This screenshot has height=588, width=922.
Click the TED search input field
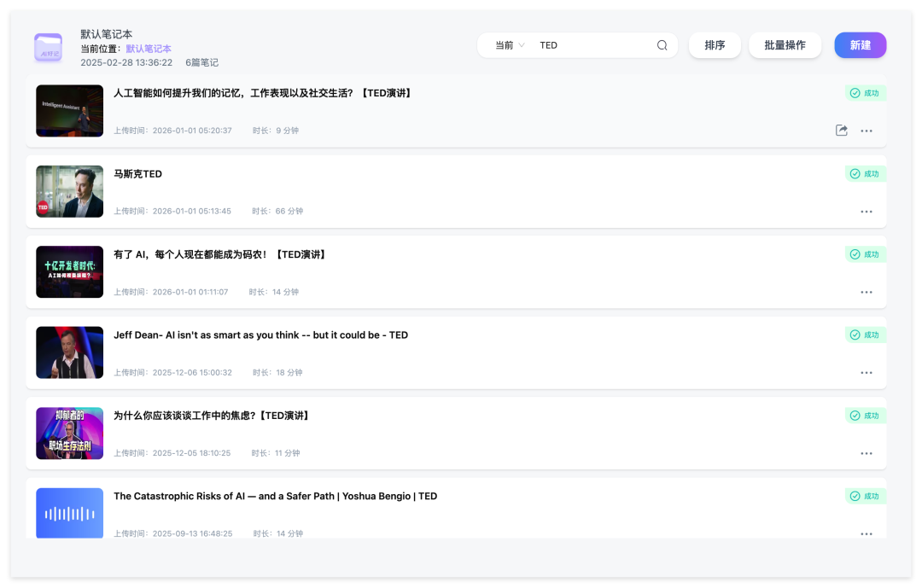[x=594, y=45]
